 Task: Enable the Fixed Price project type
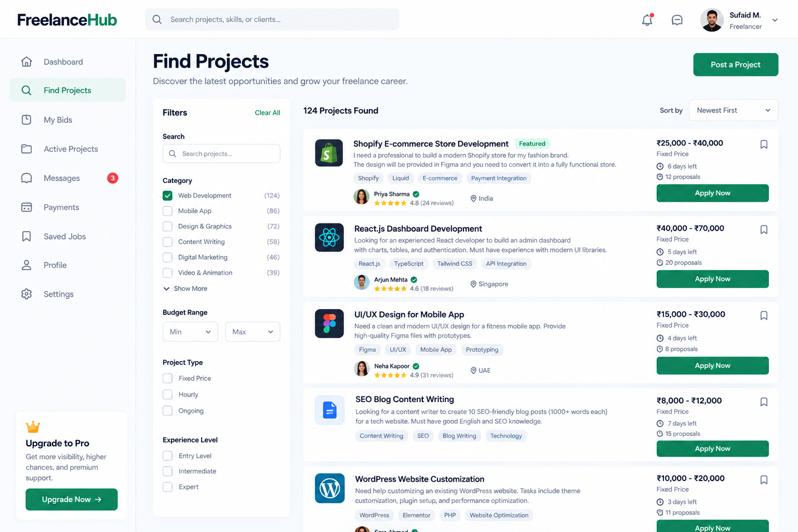167,378
